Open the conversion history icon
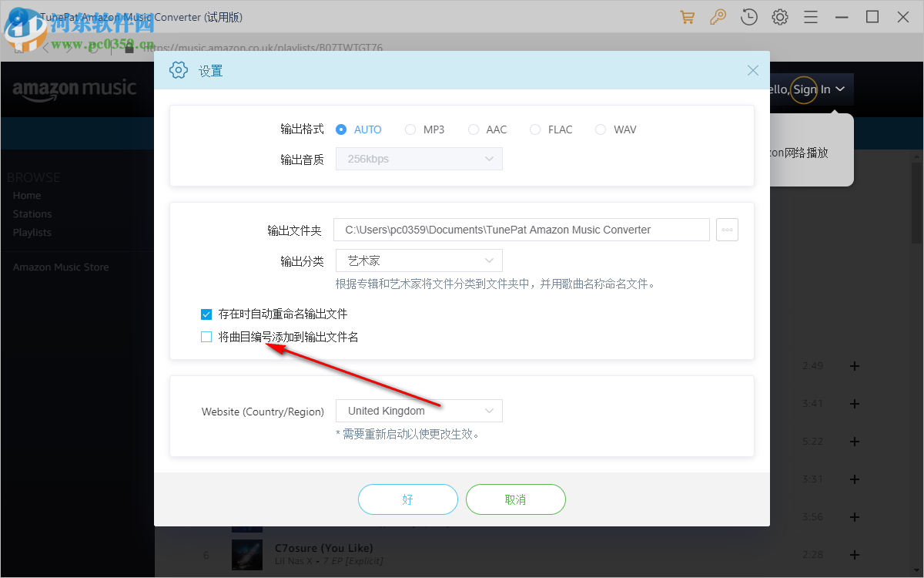The width and height of the screenshot is (924, 578). tap(748, 16)
